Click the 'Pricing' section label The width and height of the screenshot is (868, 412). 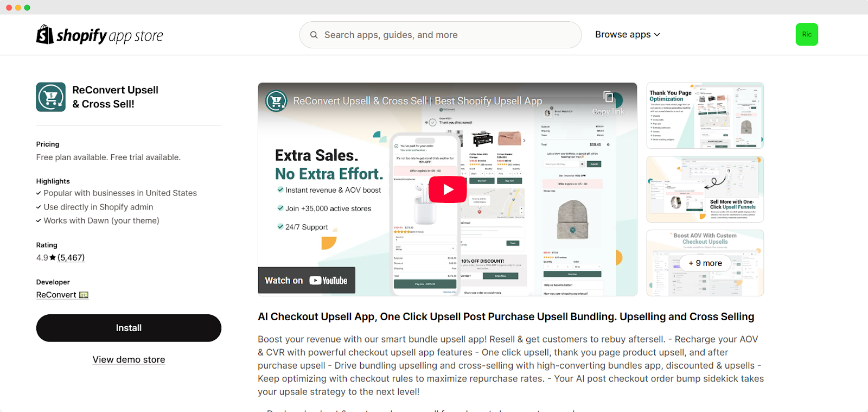[x=48, y=144]
